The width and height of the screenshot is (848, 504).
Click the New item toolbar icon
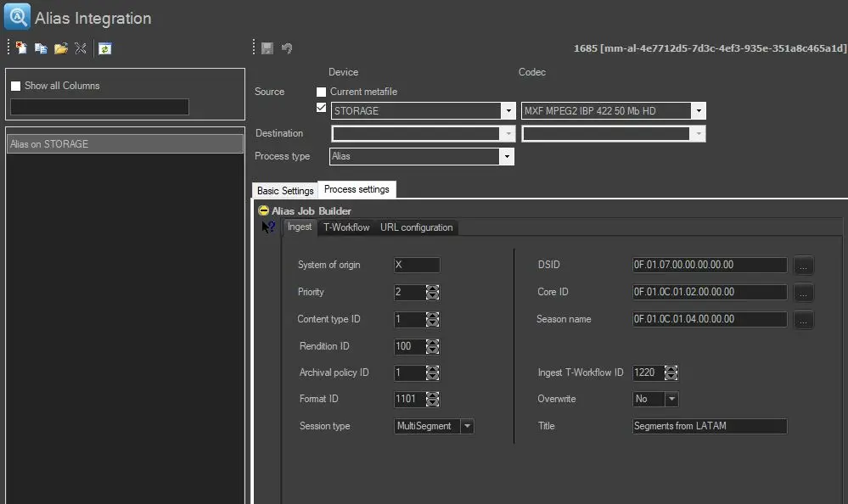pos(21,48)
